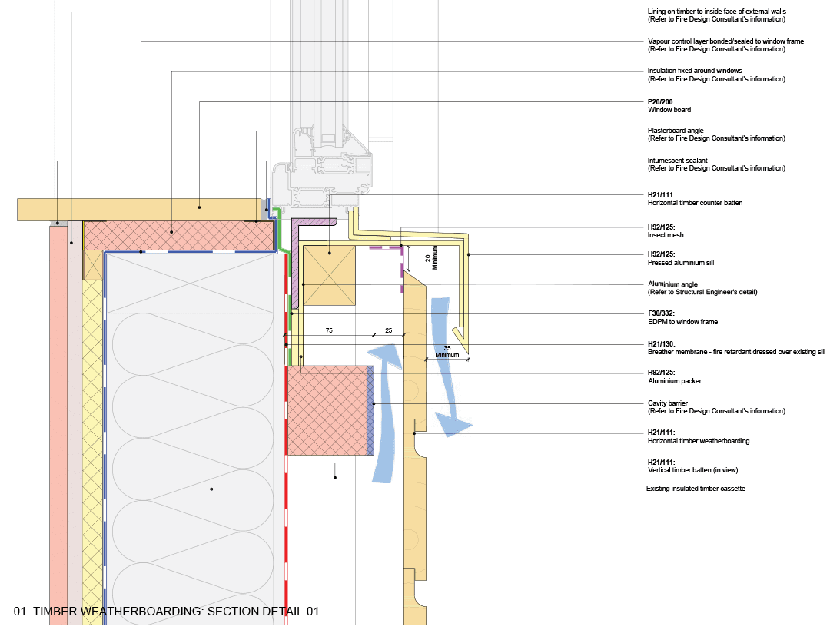Click the 35 Minimum dimension text
This screenshot has height=630, width=840.
click(x=448, y=350)
